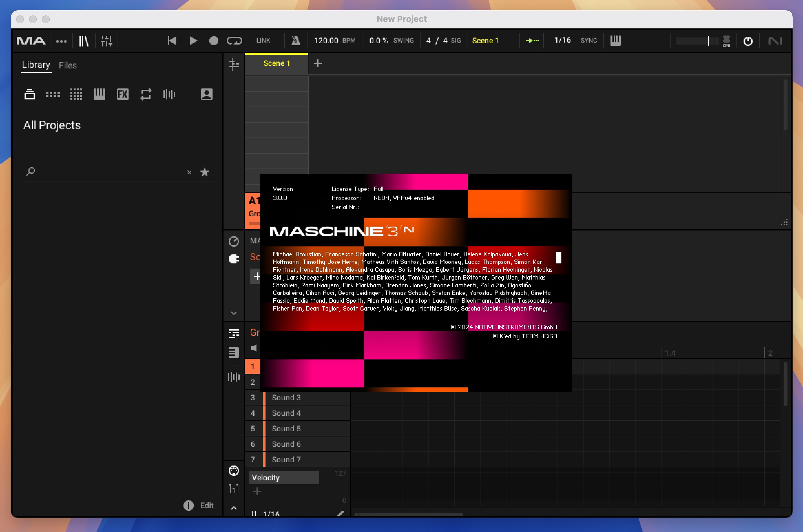Click the 1:1 zoom icon at the bottom
This screenshot has width=803, height=532.
234,488
